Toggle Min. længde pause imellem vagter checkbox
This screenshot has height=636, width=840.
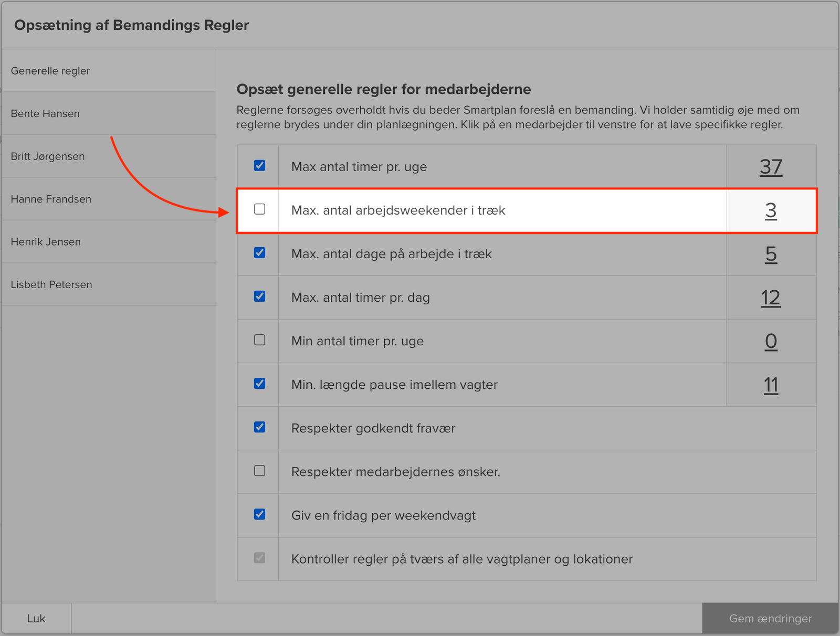pyautogui.click(x=259, y=384)
